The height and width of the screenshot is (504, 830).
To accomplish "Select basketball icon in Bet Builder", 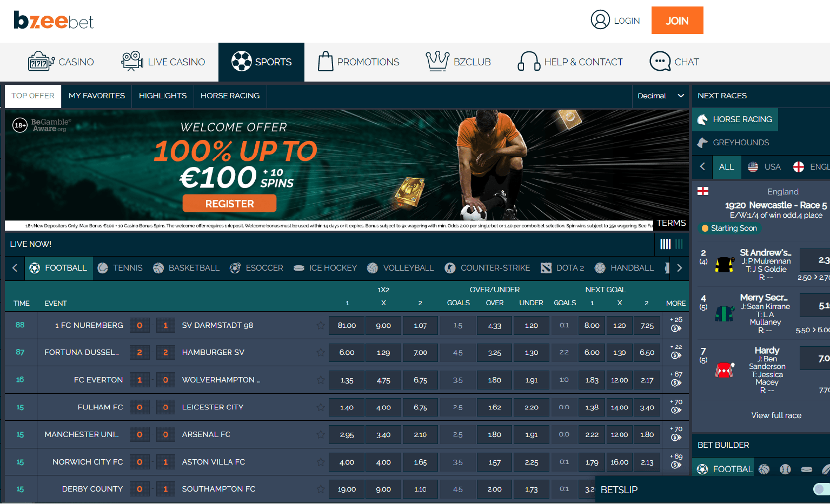I will pos(764,469).
